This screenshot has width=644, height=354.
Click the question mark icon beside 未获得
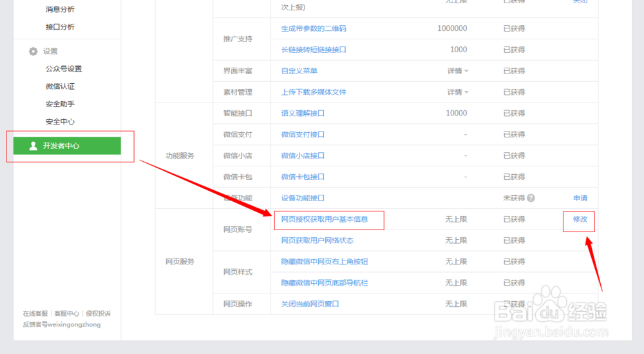pos(531,198)
